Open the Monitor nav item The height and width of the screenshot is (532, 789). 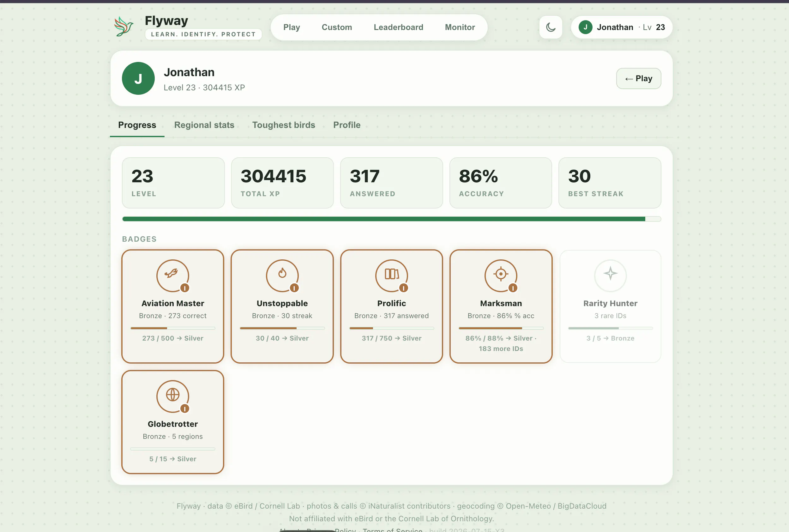[460, 27]
